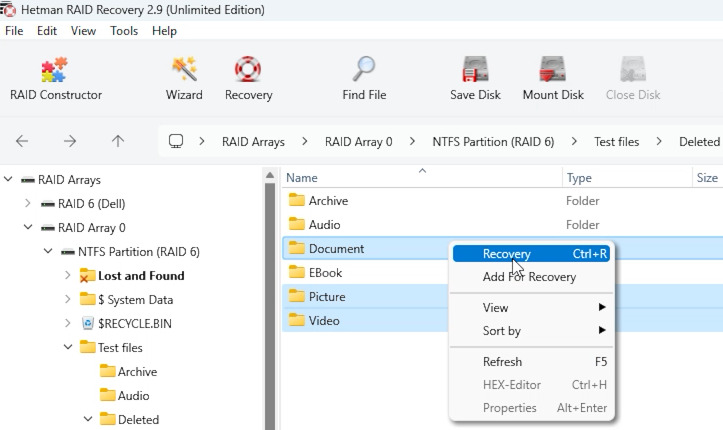
Task: Click the Document folder icon in file list
Action: click(x=296, y=248)
